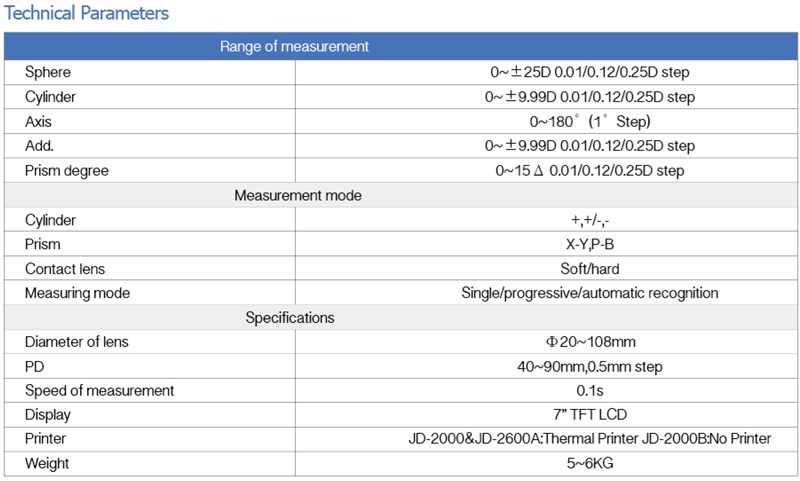Image resolution: width=800 pixels, height=481 pixels.
Task: Click the Specifications section header
Action: tap(290, 318)
